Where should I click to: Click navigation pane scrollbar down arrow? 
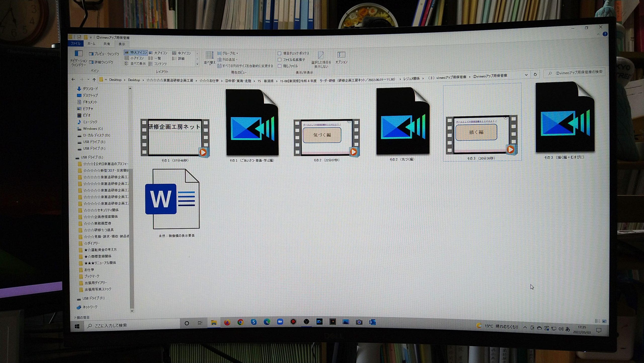click(x=132, y=311)
